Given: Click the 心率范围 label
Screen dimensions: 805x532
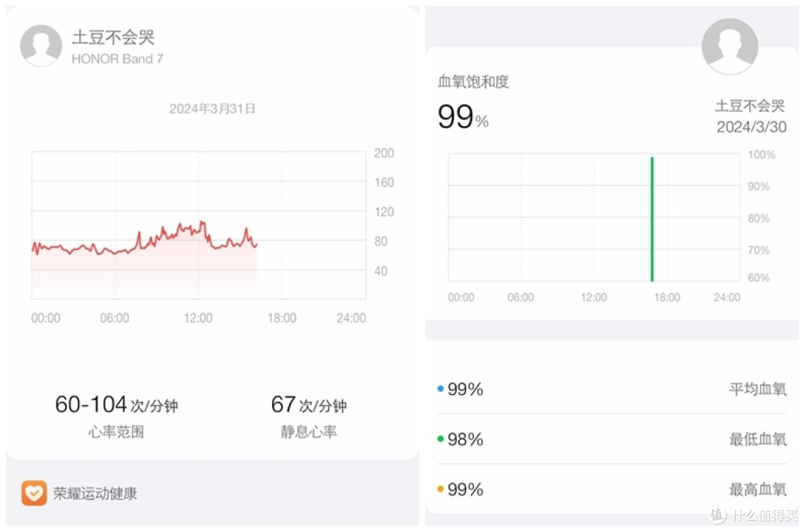Looking at the screenshot, I should (x=116, y=431).
